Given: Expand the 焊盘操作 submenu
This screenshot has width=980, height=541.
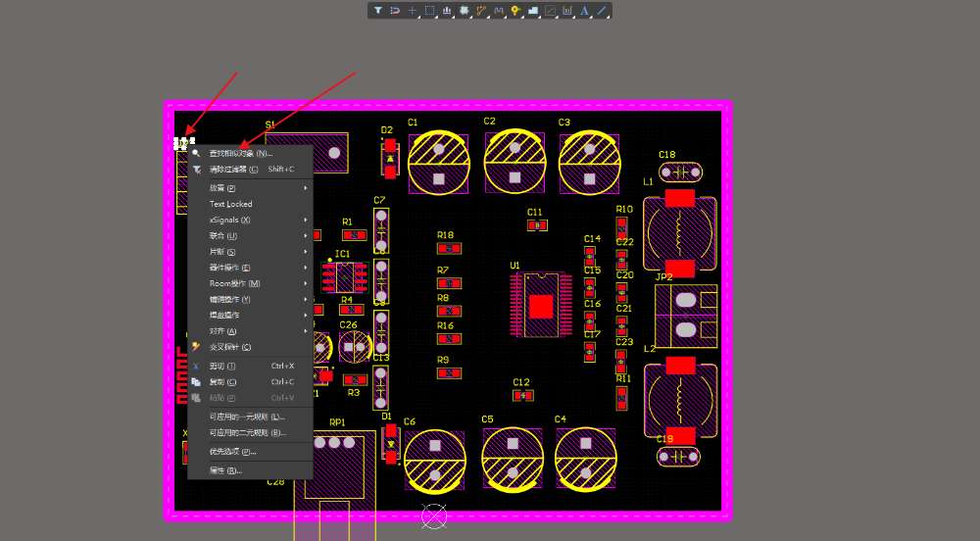Looking at the screenshot, I should tap(250, 315).
